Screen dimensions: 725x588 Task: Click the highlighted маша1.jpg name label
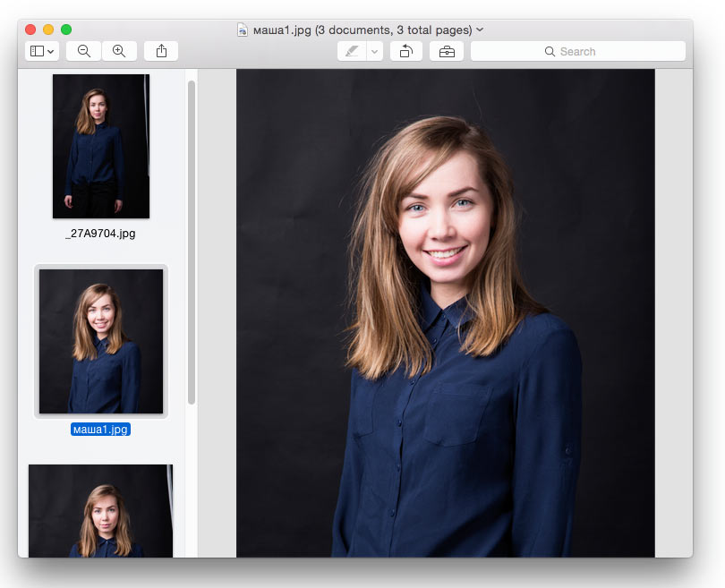pyautogui.click(x=100, y=430)
